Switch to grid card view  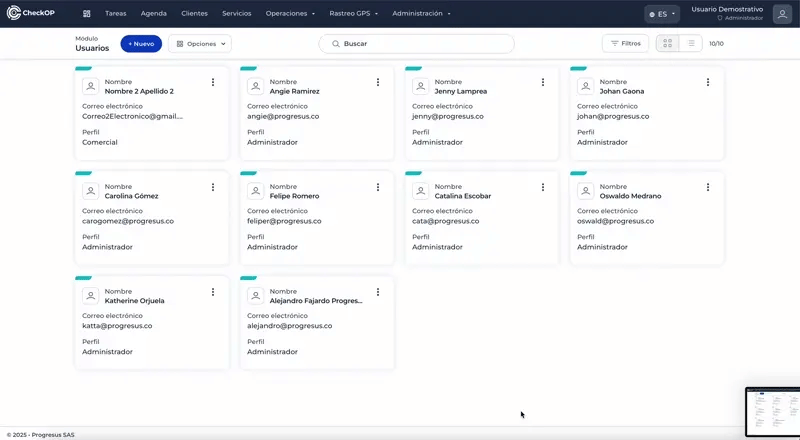(667, 44)
